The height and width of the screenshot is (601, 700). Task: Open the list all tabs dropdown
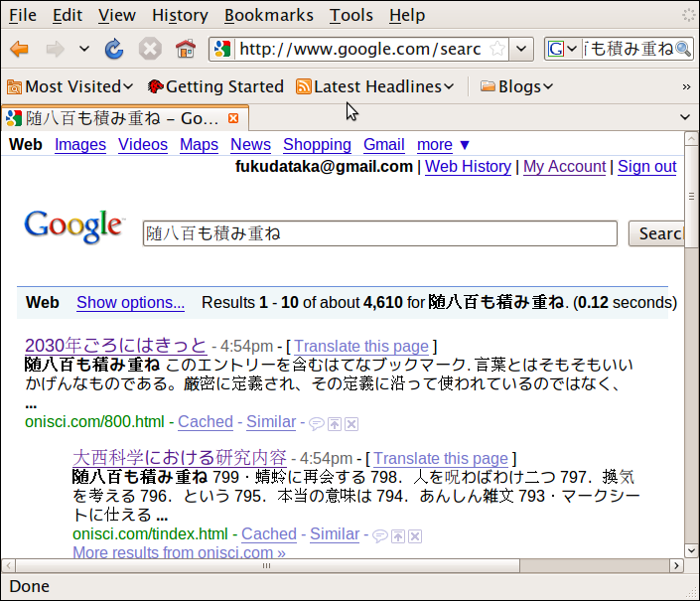click(685, 117)
